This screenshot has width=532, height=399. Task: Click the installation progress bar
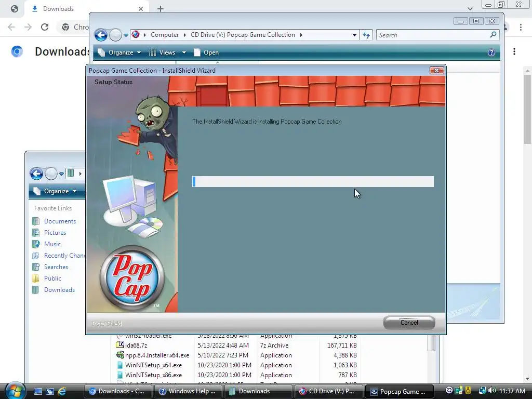313,181
